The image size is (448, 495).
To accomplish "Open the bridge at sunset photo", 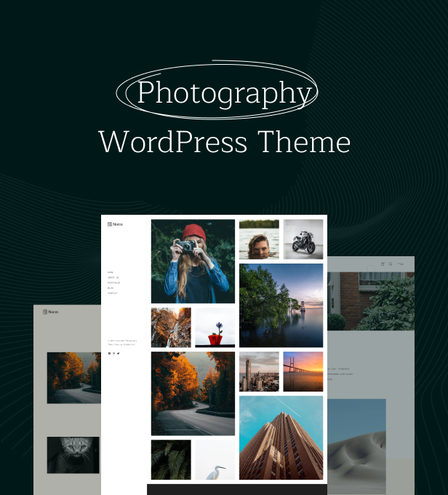I will click(x=303, y=372).
